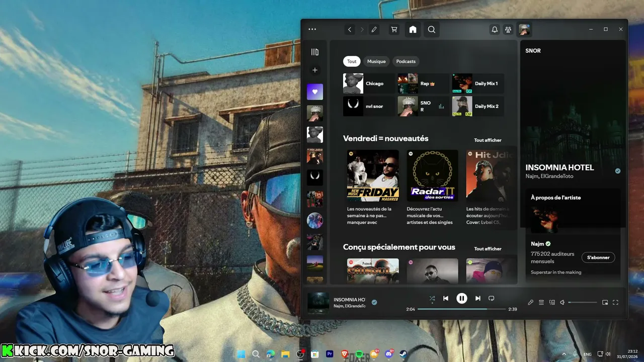
Task: Open the Rap playlist tile
Action: coord(424,83)
